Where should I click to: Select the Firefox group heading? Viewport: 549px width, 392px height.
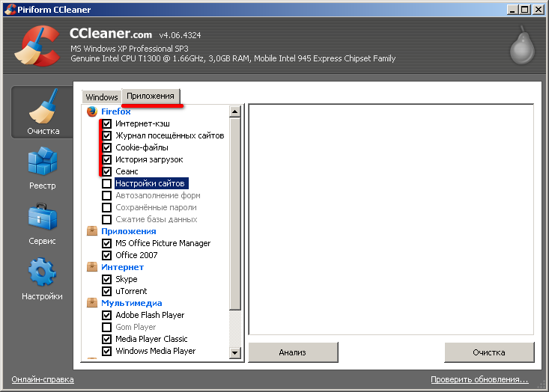[116, 111]
